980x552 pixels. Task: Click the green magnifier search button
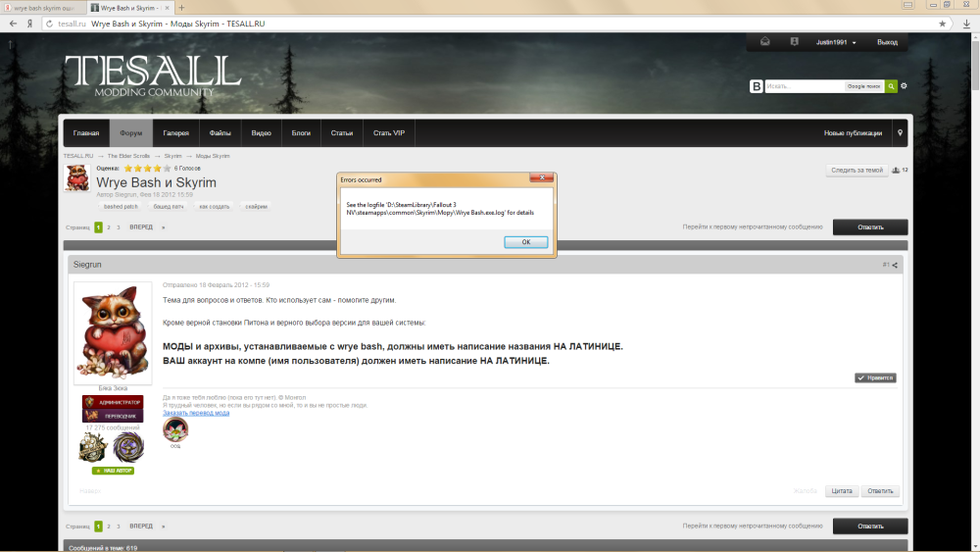(891, 86)
